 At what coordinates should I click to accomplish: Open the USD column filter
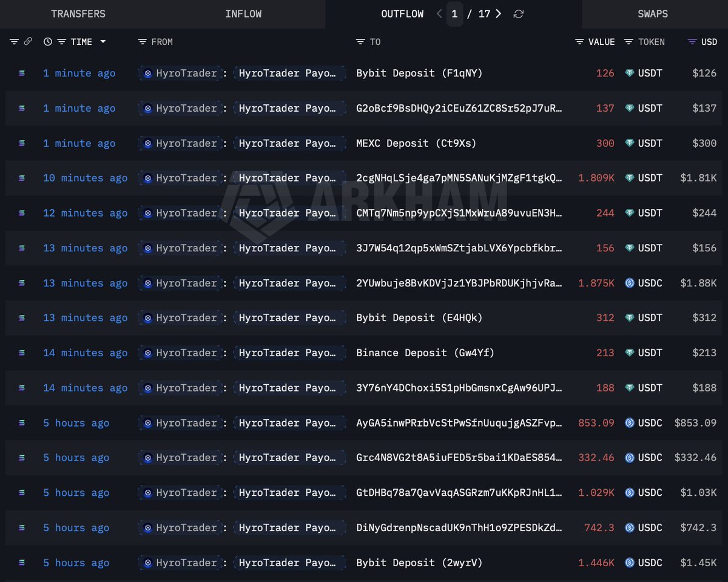point(692,42)
